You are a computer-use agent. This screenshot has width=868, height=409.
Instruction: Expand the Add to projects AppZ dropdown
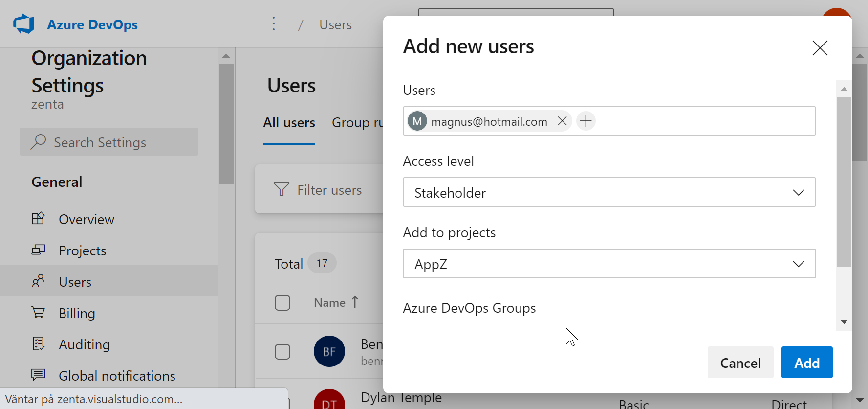point(609,264)
